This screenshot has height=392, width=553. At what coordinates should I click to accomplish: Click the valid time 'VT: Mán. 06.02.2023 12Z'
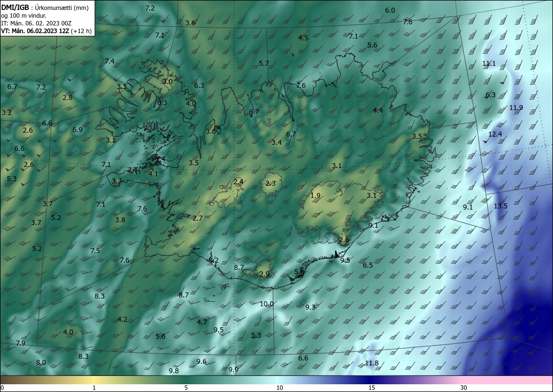(35, 31)
